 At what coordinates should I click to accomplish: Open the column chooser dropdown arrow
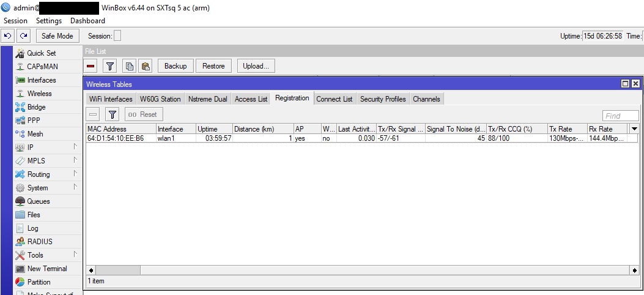[x=634, y=129]
